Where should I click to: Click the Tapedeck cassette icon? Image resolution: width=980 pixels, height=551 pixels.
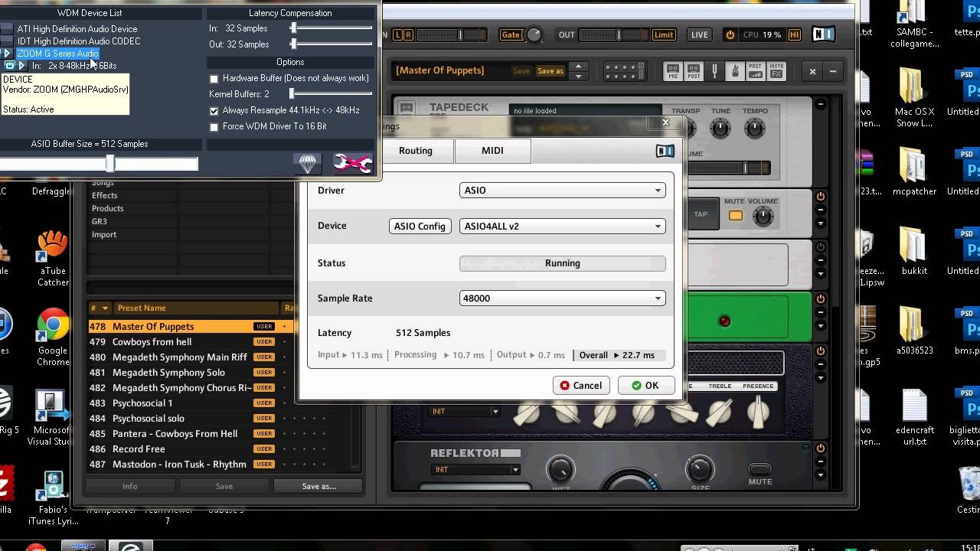[x=407, y=109]
